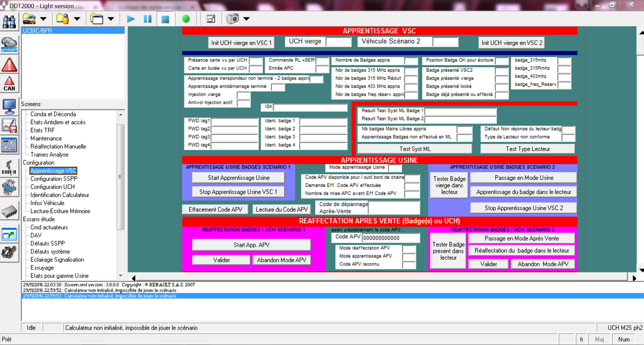This screenshot has height=345, width=644.
Task: Click Effacement Code APV button
Action: click(x=215, y=209)
